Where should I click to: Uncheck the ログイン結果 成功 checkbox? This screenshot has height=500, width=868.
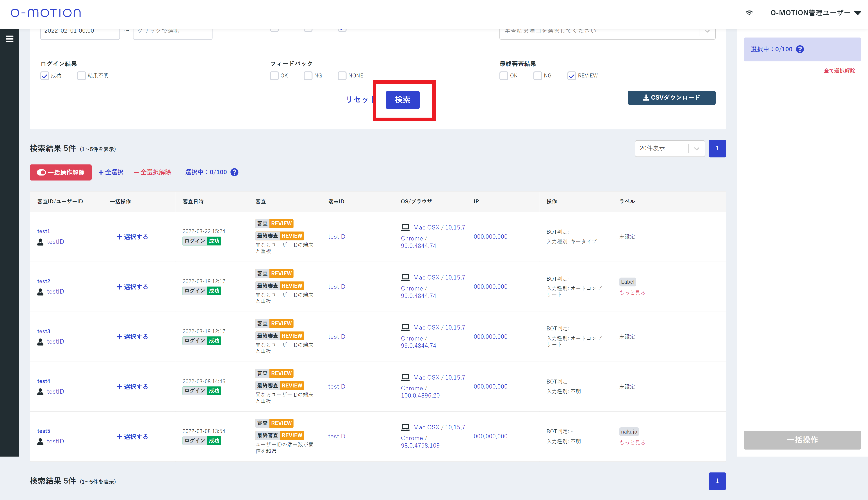pyautogui.click(x=45, y=76)
